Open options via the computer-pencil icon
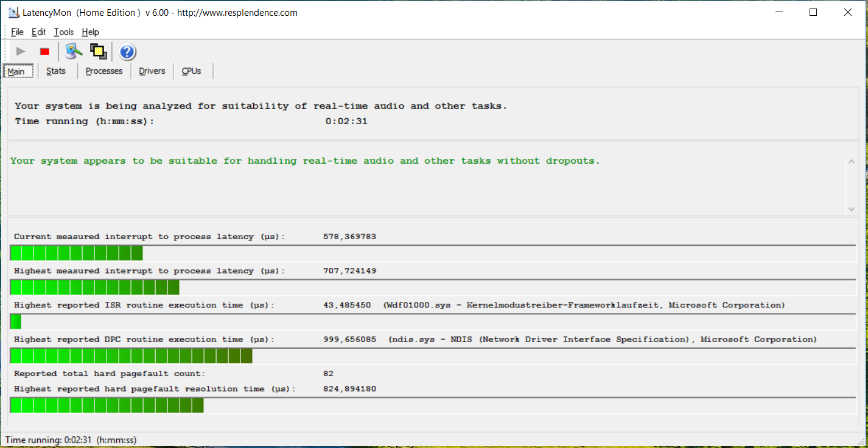 click(x=74, y=52)
